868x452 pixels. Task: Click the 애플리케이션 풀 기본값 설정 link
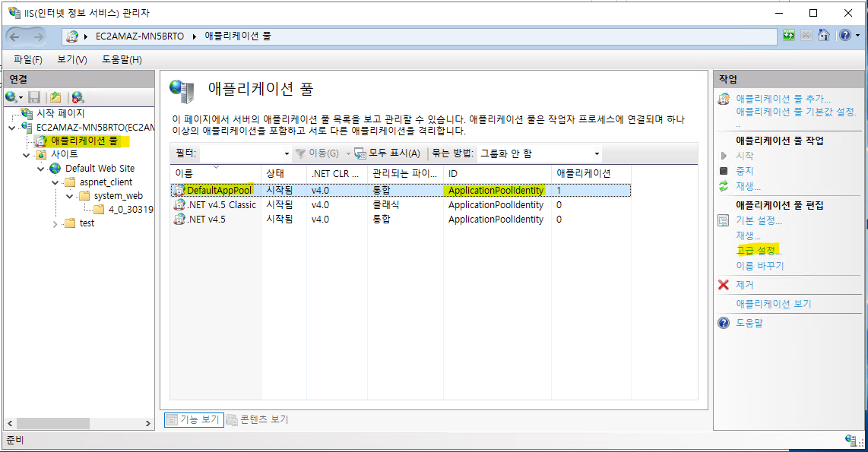(x=796, y=112)
